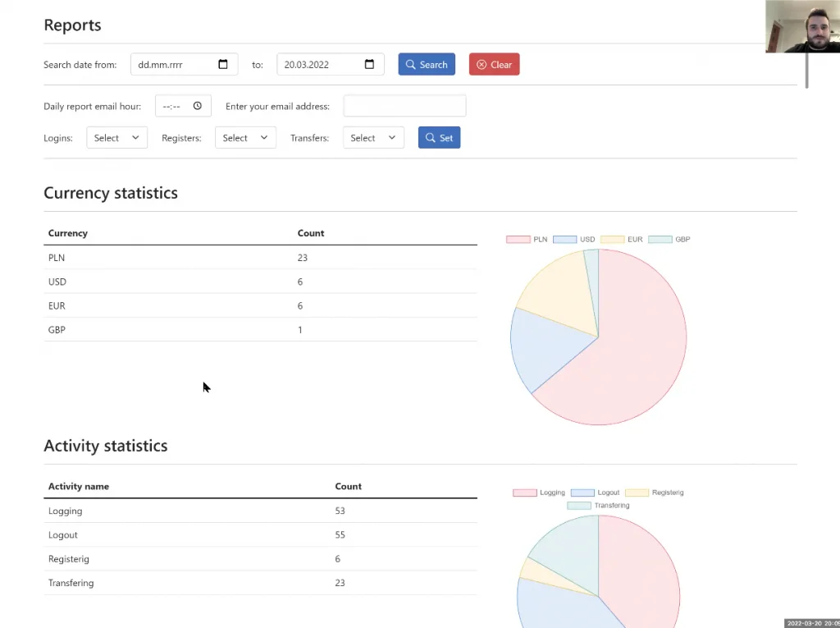Click the blue Search button

pyautogui.click(x=427, y=64)
